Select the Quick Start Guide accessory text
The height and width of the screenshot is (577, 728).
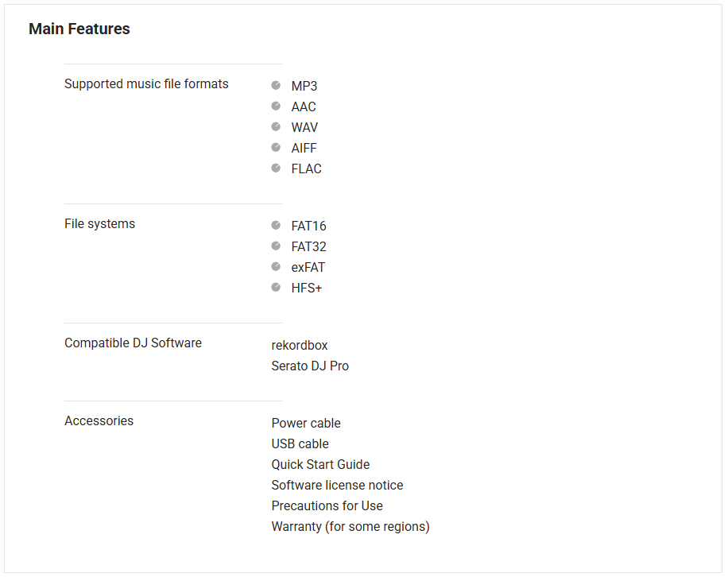point(320,465)
